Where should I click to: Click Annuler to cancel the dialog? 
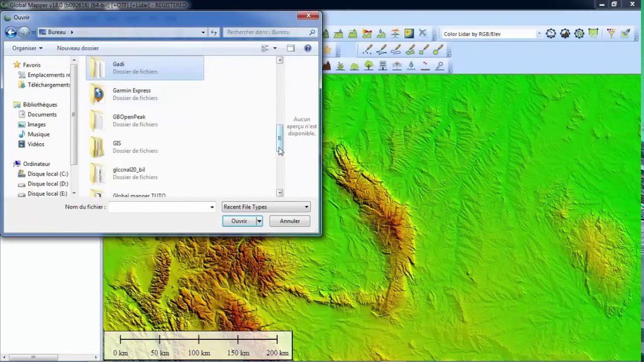[x=289, y=221]
